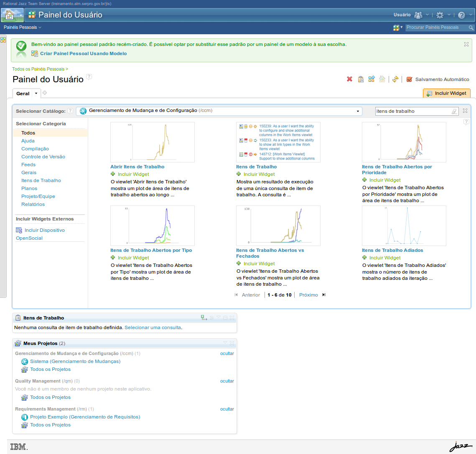Select the Gerais category
476x454 pixels.
29,172
